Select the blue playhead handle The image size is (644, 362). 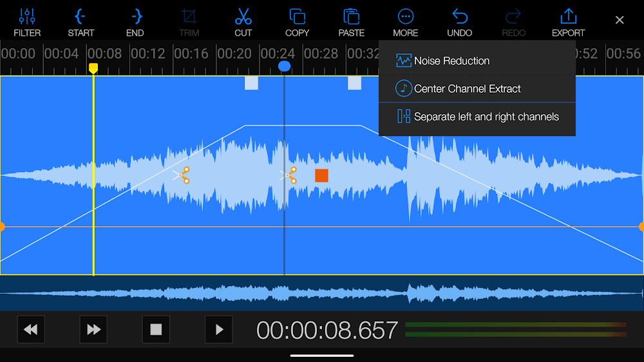click(x=284, y=66)
